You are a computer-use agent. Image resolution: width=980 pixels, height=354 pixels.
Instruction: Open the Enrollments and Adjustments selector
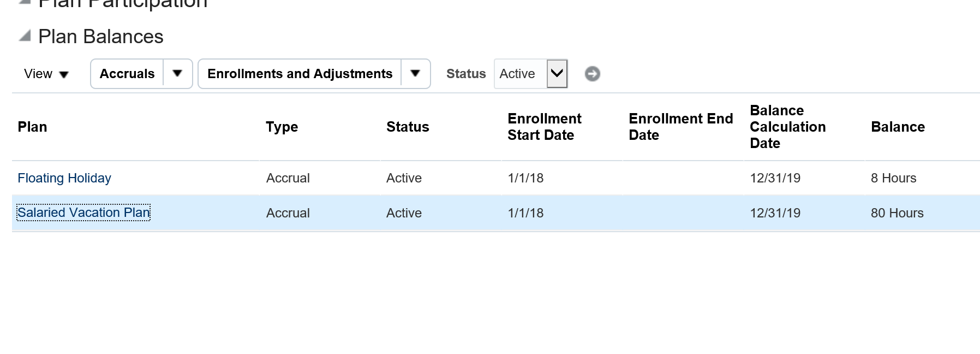pos(299,73)
